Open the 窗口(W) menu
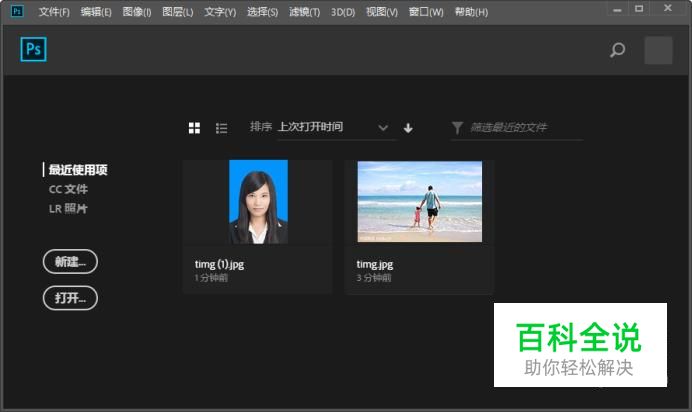692x412 pixels. click(426, 12)
